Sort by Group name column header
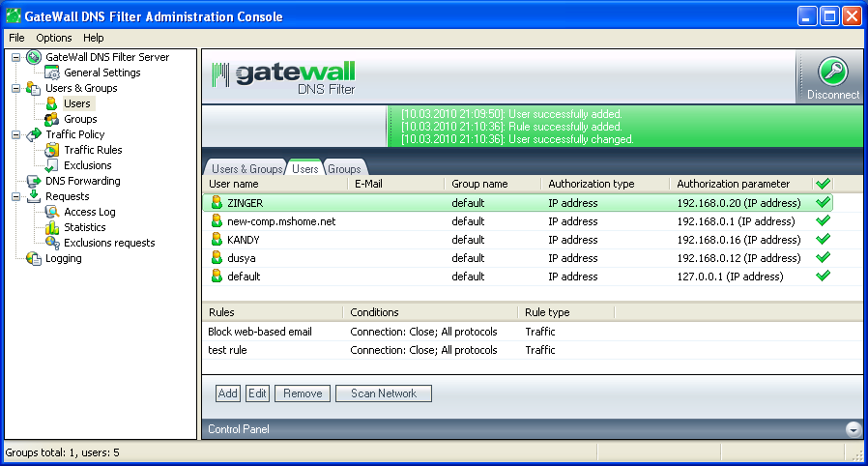This screenshot has width=868, height=466. point(493,184)
